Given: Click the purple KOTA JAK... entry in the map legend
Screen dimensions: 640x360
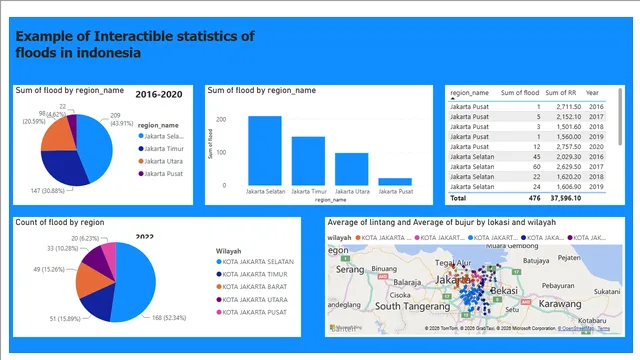Looking at the screenshot, I should pyautogui.click(x=587, y=238).
